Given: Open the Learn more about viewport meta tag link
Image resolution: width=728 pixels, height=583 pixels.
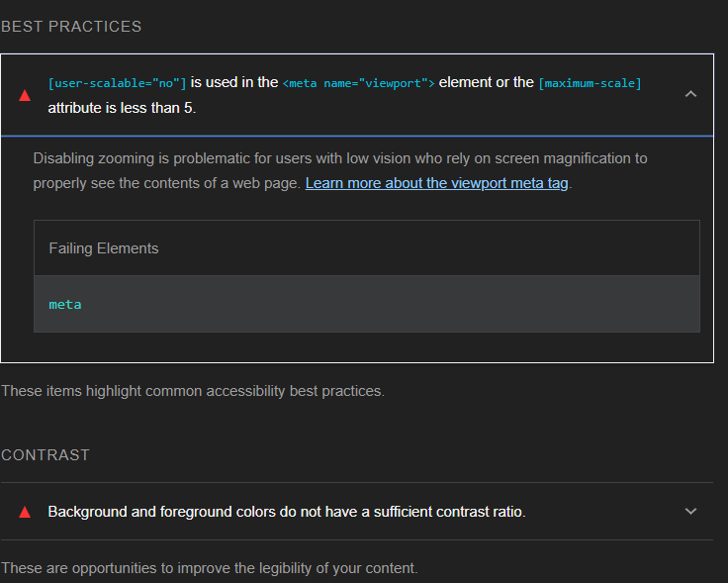Looking at the screenshot, I should (x=437, y=183).
